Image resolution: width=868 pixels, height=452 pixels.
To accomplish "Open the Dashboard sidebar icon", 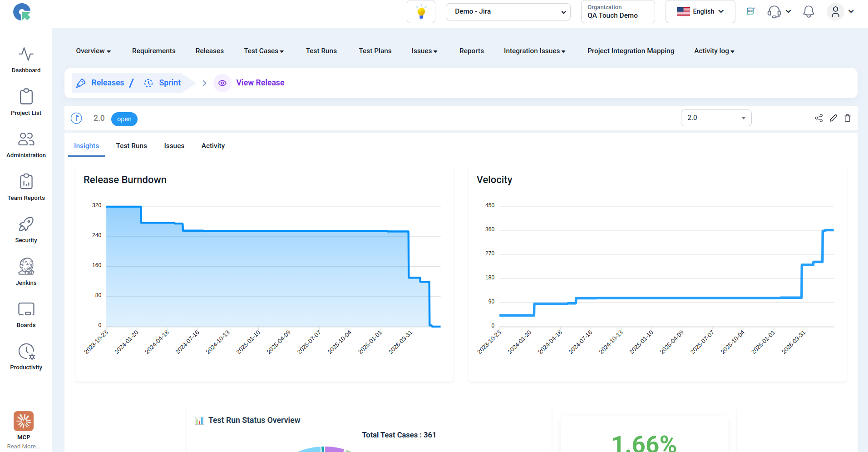I will click(x=26, y=55).
